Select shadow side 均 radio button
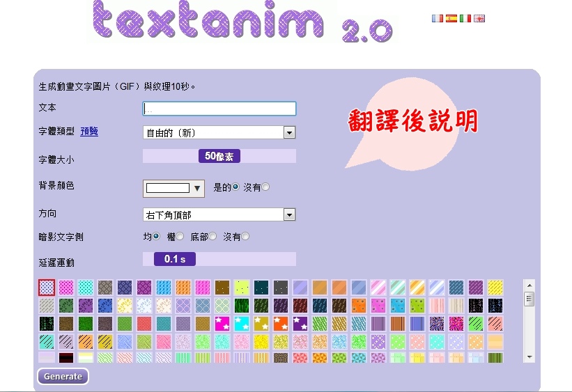Screen dimensions: 572x392 tap(156, 236)
